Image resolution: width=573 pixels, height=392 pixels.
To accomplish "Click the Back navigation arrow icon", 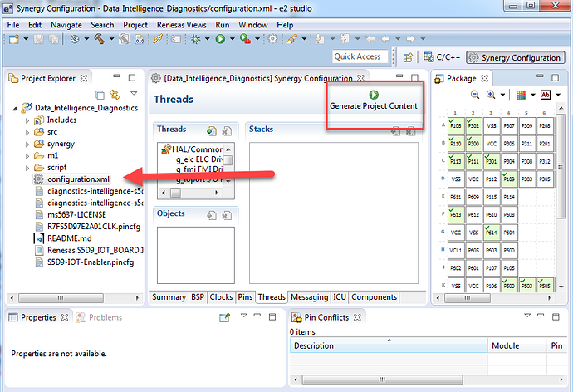I will point(385,39).
